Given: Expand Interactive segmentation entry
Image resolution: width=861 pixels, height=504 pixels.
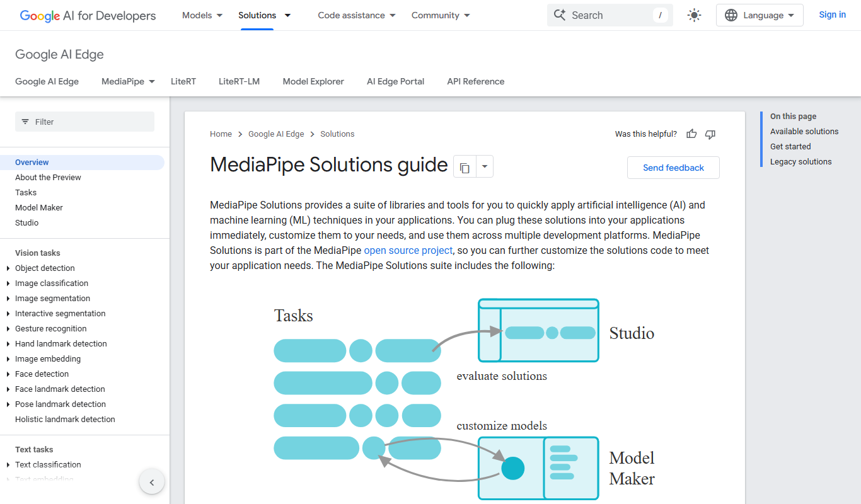Looking at the screenshot, I should [8, 314].
